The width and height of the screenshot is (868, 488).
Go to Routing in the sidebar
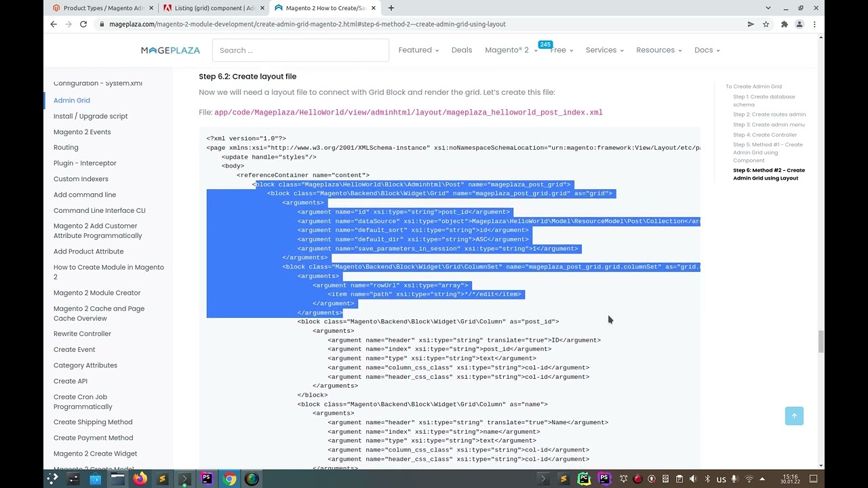pos(66,148)
